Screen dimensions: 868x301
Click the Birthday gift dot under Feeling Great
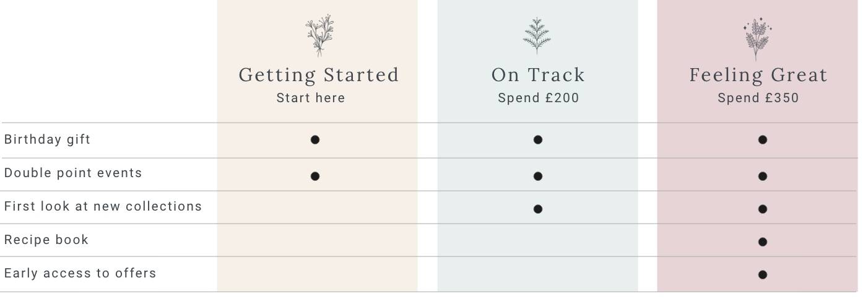pos(763,140)
